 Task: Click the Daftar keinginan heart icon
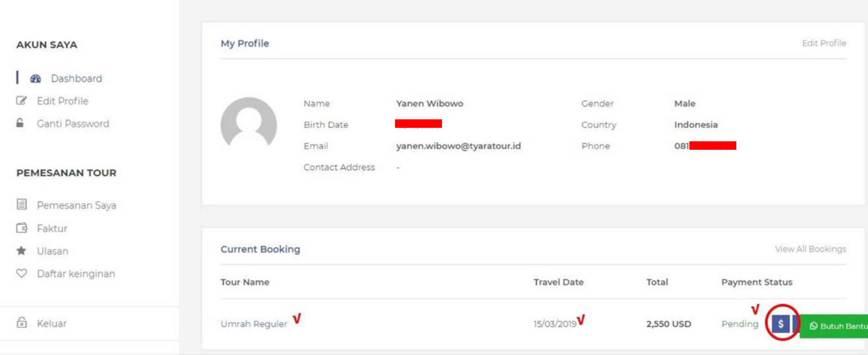pos(21,273)
